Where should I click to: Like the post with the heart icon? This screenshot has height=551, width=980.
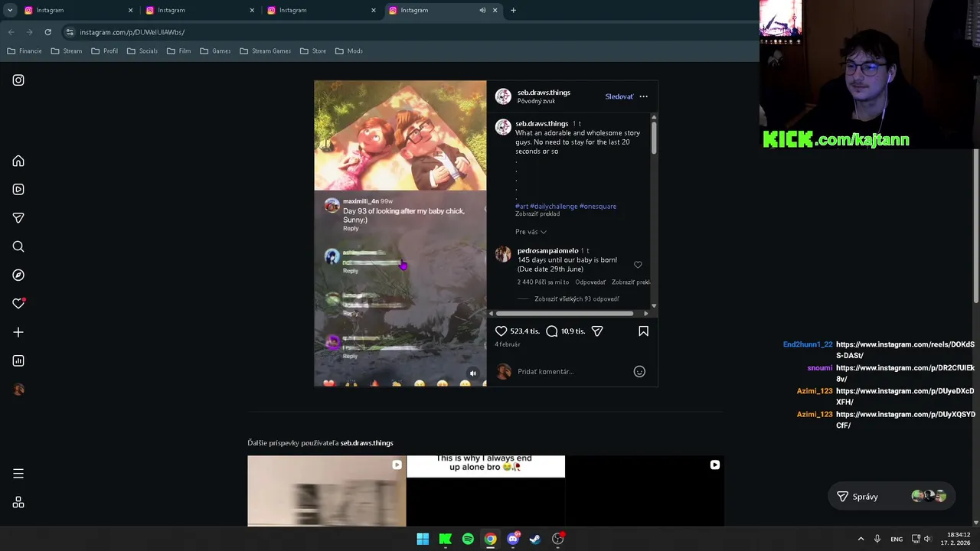(x=501, y=331)
